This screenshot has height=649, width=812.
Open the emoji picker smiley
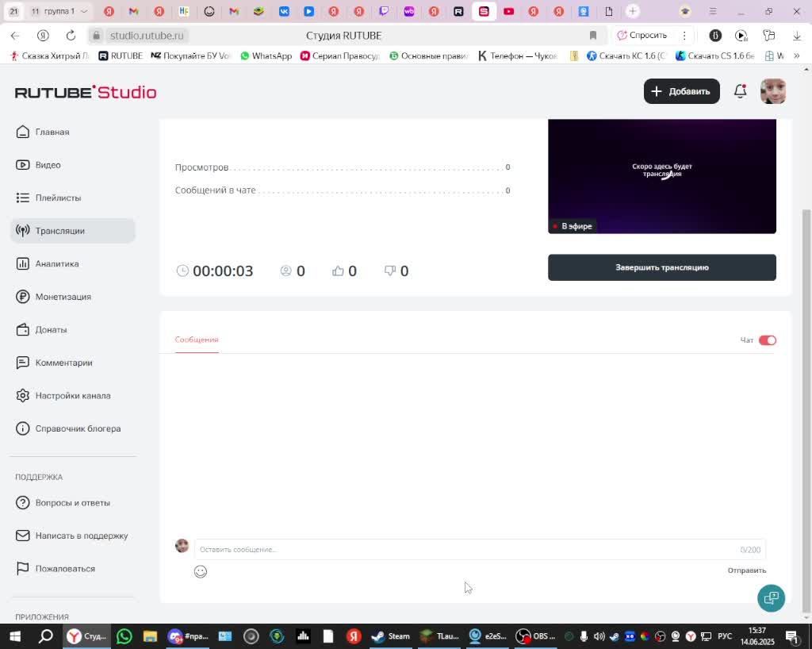pyautogui.click(x=201, y=571)
